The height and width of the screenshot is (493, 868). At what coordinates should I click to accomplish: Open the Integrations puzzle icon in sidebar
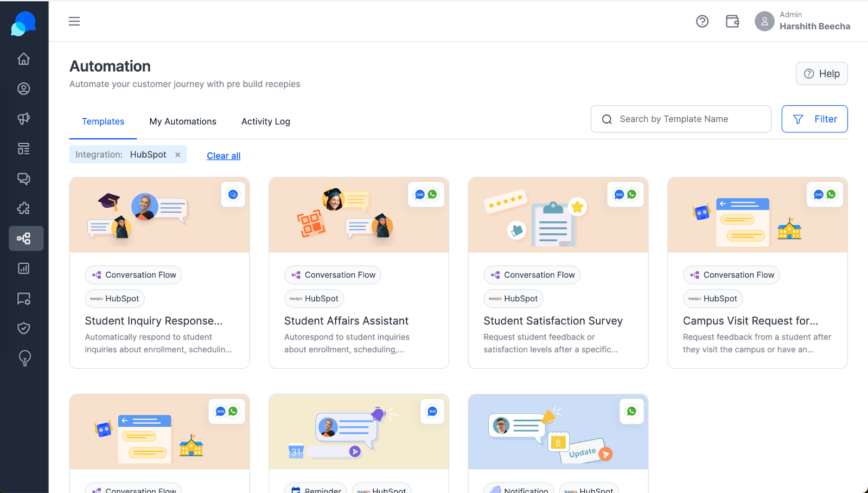pos(23,208)
